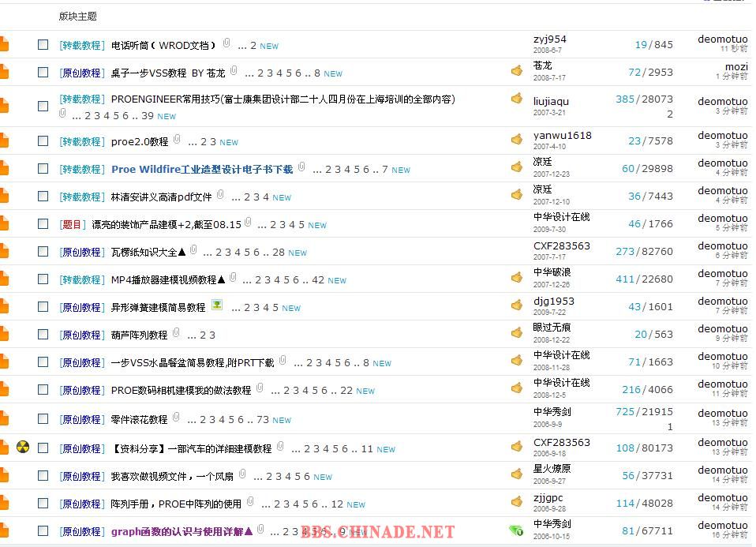
Task: Click thumb icon beside 星火燎原 author
Action: 517,474
